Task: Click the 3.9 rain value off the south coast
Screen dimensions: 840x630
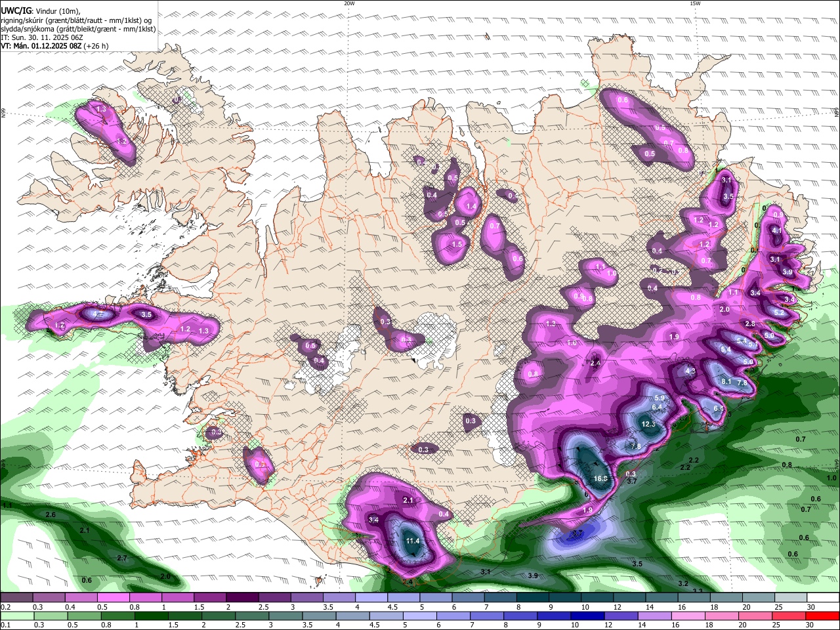Action: point(533,576)
